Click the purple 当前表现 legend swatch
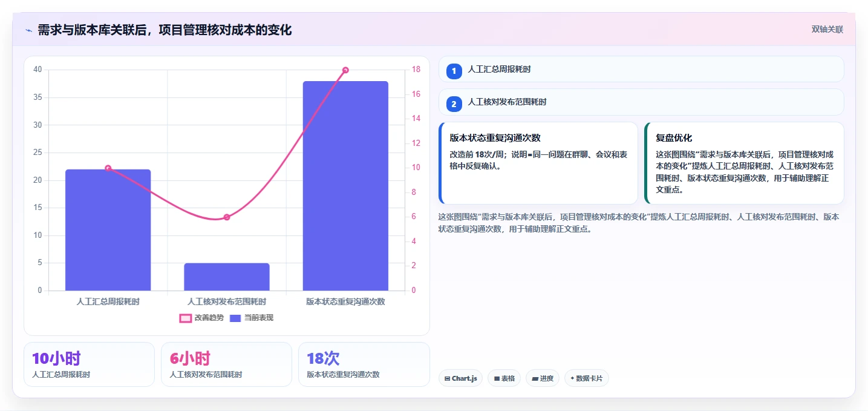The width and height of the screenshot is (868, 411). (x=235, y=318)
